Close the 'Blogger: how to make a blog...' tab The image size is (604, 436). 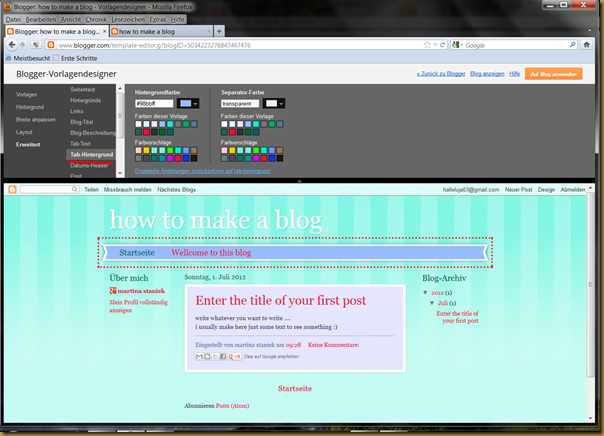tap(104, 31)
